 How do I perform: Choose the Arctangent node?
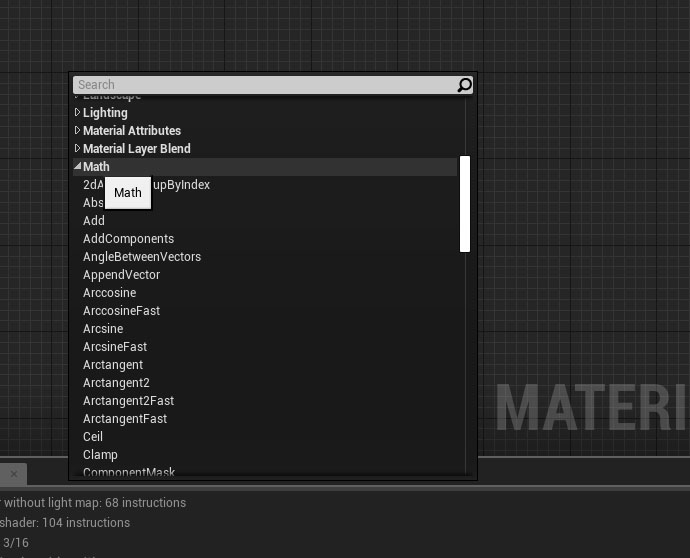click(113, 365)
